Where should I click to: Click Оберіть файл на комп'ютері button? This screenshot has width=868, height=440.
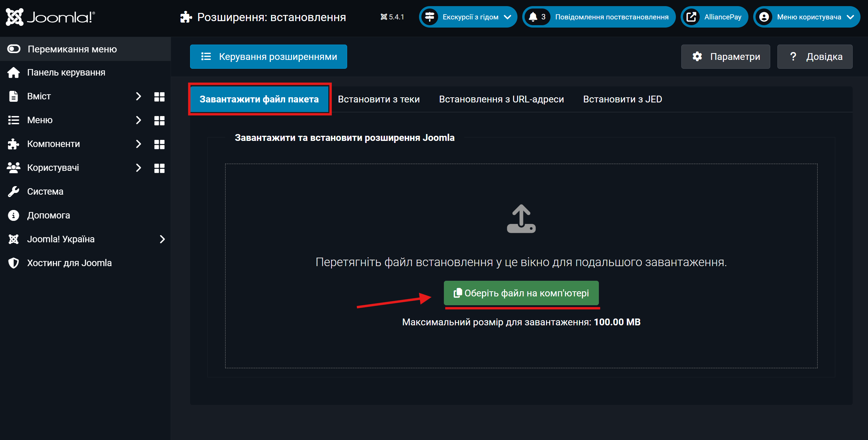click(521, 293)
